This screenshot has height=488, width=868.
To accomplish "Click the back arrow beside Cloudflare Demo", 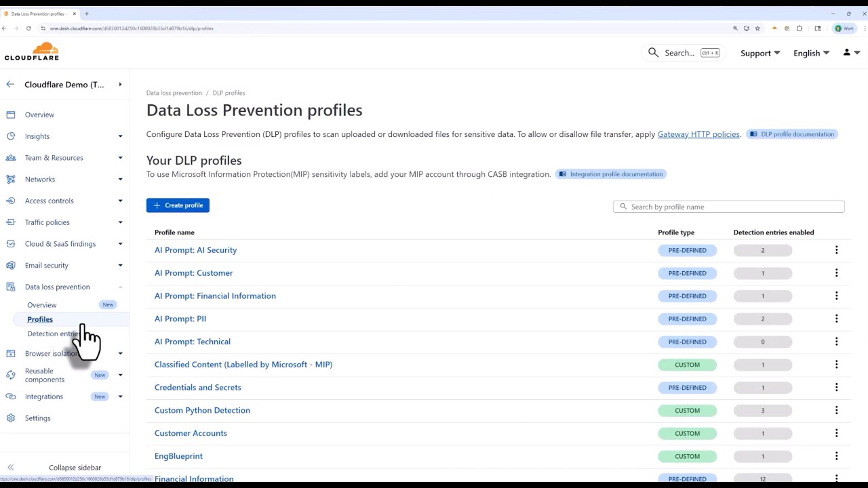I will tap(10, 84).
